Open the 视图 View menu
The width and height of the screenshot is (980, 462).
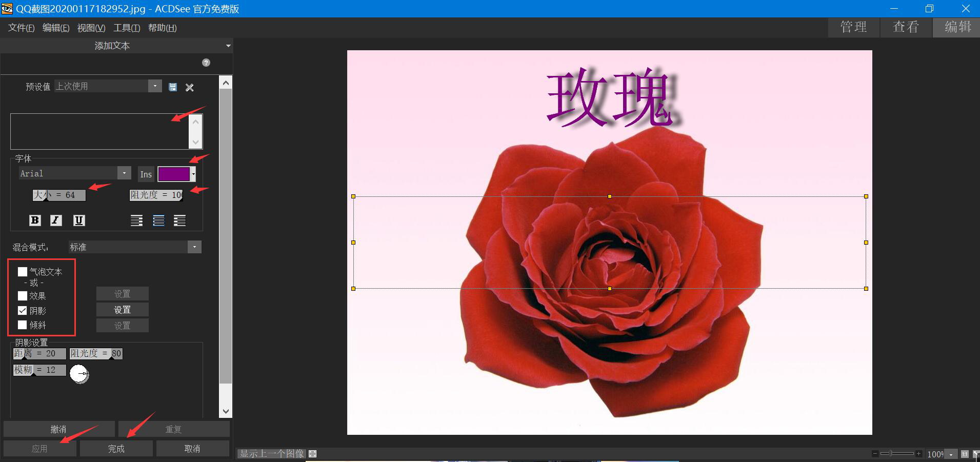pos(91,28)
